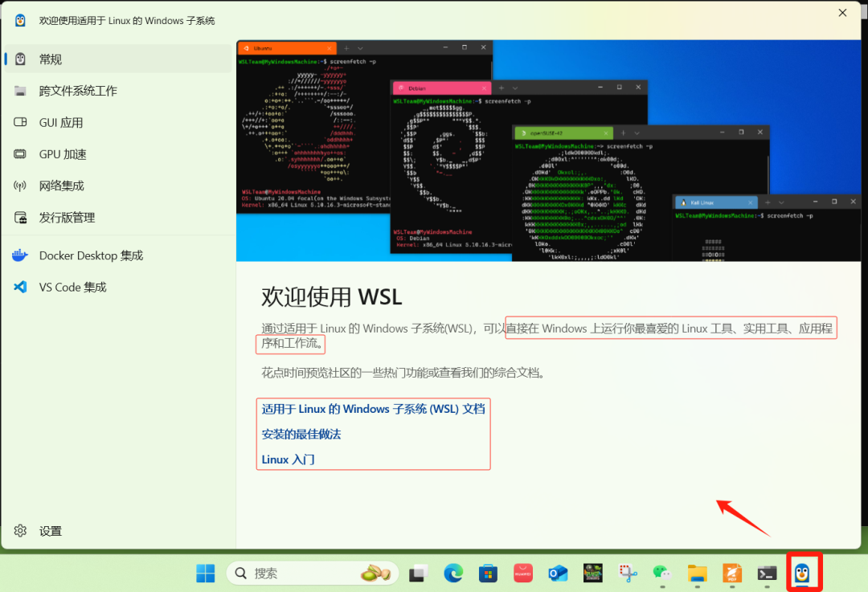This screenshot has width=868, height=592.
Task: Click the icon beside 发行版管理
Action: pyautogui.click(x=20, y=218)
